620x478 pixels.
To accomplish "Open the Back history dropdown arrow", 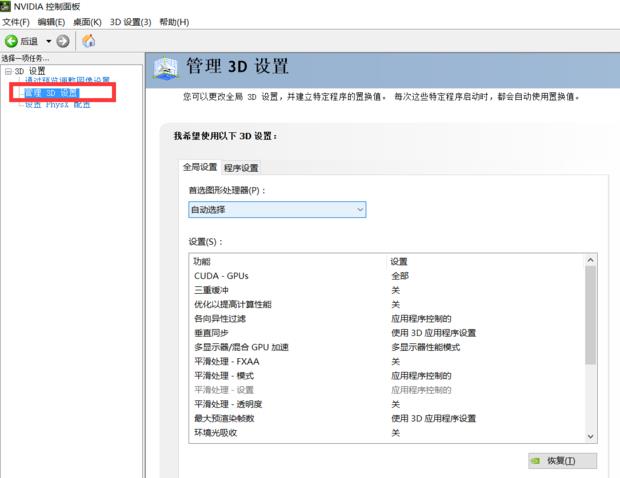I will pyautogui.click(x=48, y=41).
